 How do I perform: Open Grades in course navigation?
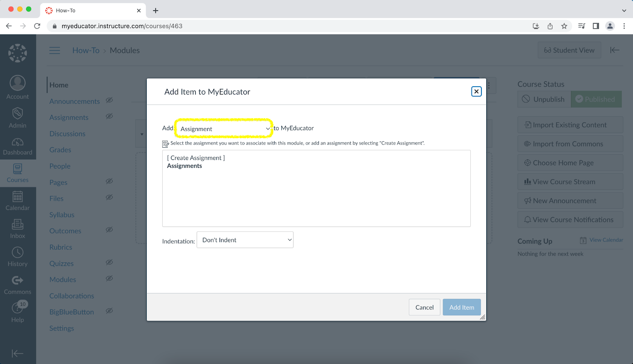(x=60, y=150)
